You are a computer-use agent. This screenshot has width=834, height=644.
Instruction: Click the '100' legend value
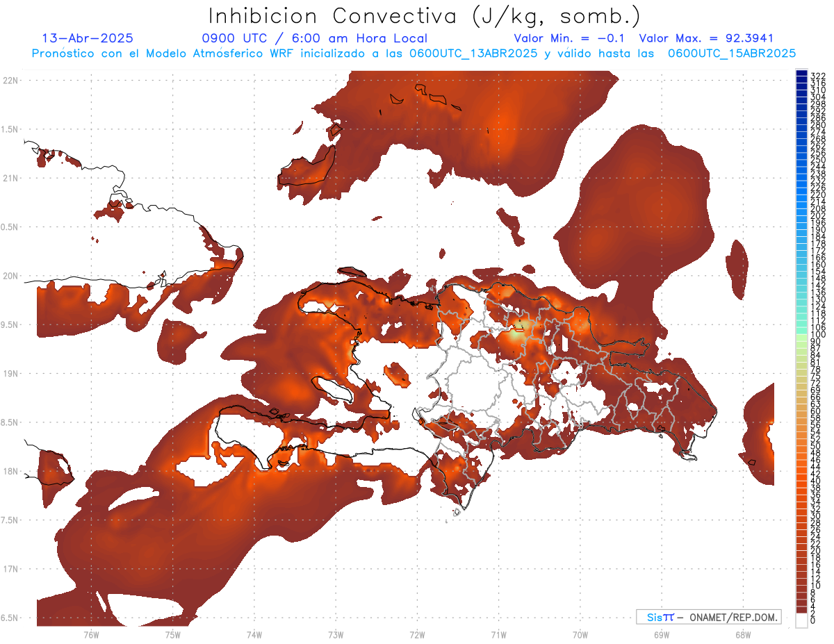point(817,335)
